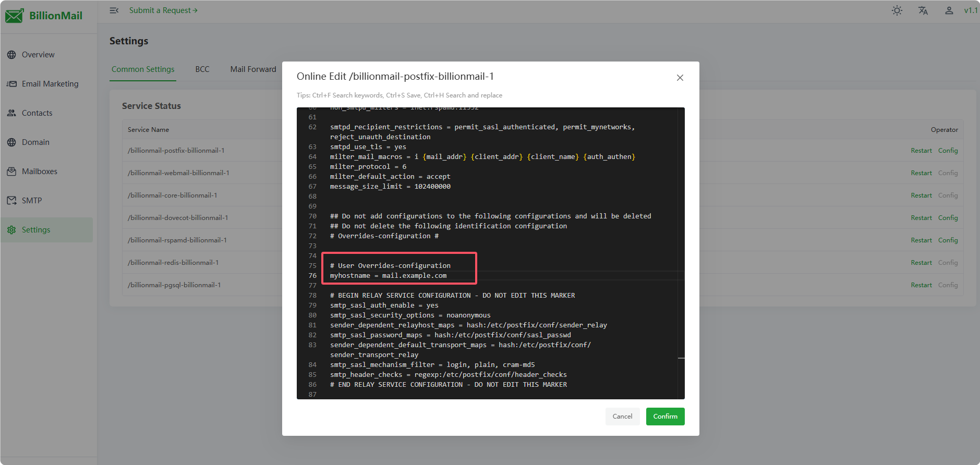Open the Submit a Request link
Screen dimensions: 980x465
[163, 10]
